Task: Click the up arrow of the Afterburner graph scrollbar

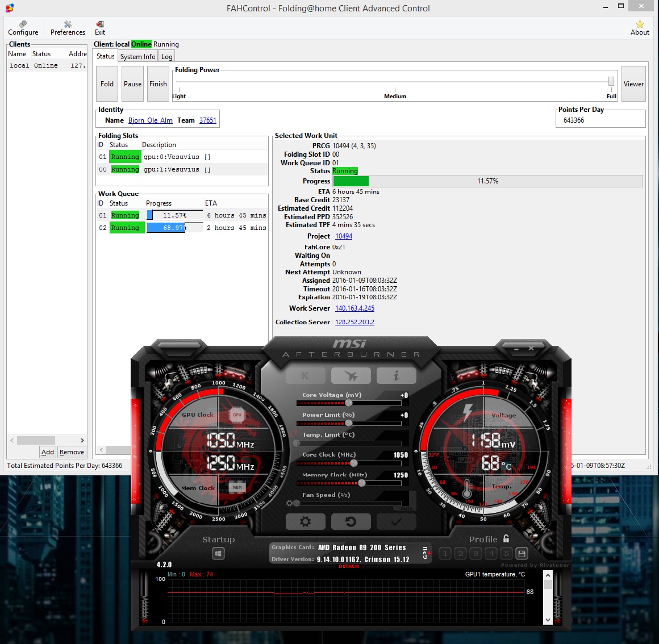Action: [548, 575]
